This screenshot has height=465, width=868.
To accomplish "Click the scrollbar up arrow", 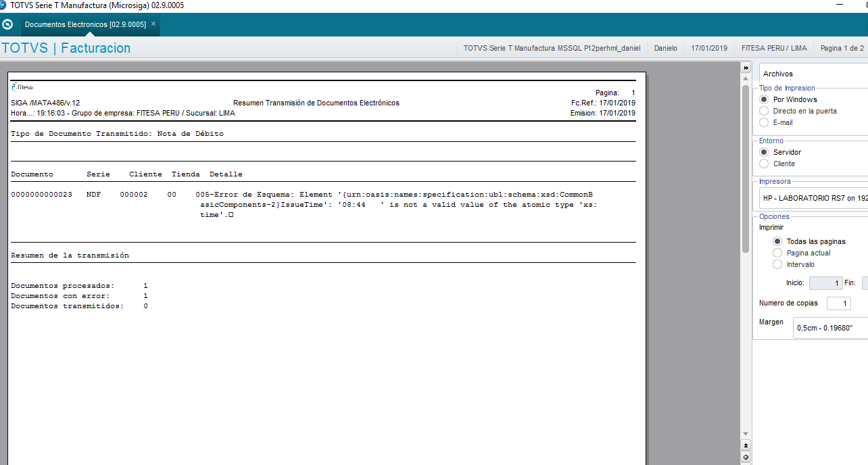I will click(x=746, y=80).
